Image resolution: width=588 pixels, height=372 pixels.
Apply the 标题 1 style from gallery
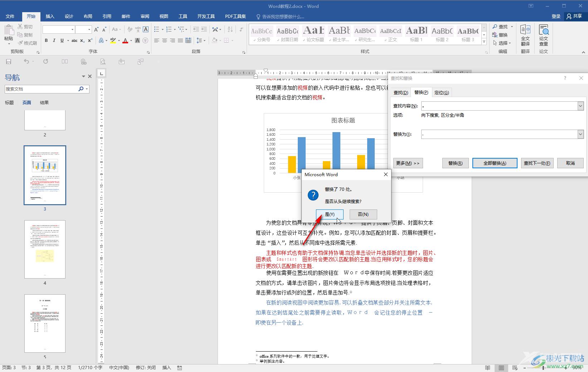pyautogui.click(x=416, y=34)
